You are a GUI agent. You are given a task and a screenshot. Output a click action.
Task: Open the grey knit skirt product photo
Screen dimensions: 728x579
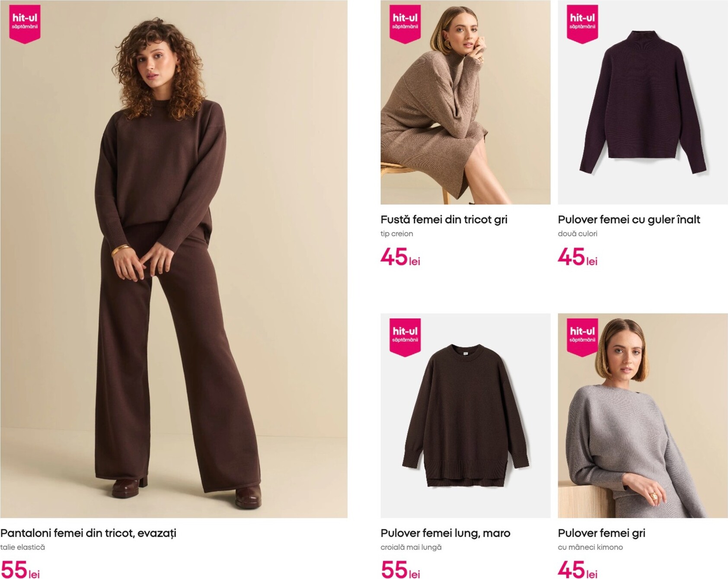[x=466, y=102]
